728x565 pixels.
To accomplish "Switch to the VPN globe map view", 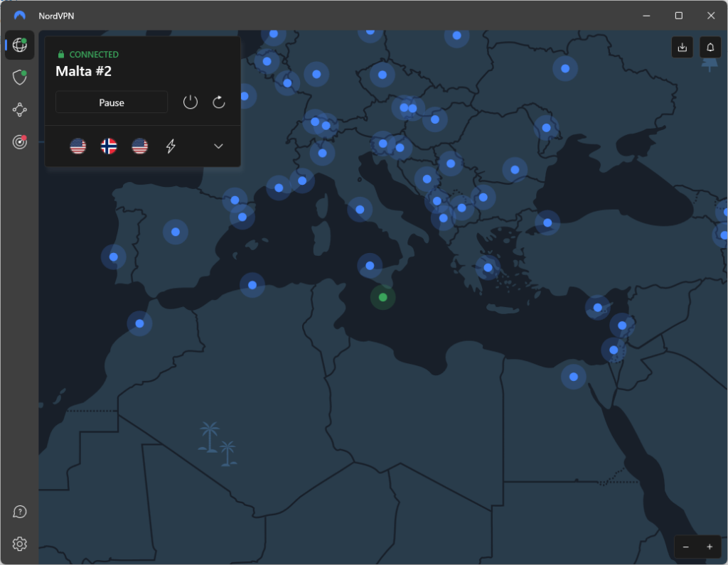I will [20, 45].
